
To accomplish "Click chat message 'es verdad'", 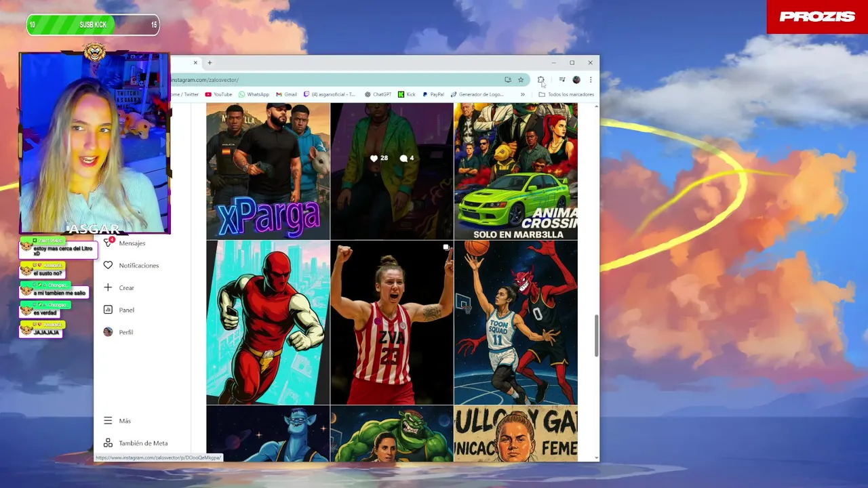I will (x=45, y=310).
